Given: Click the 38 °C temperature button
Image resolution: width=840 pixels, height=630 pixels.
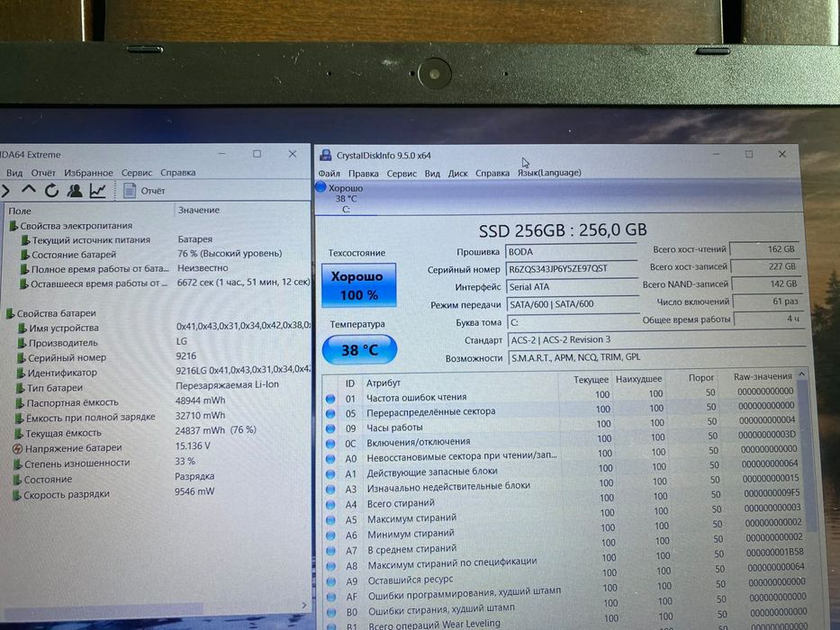Looking at the screenshot, I should [359, 350].
